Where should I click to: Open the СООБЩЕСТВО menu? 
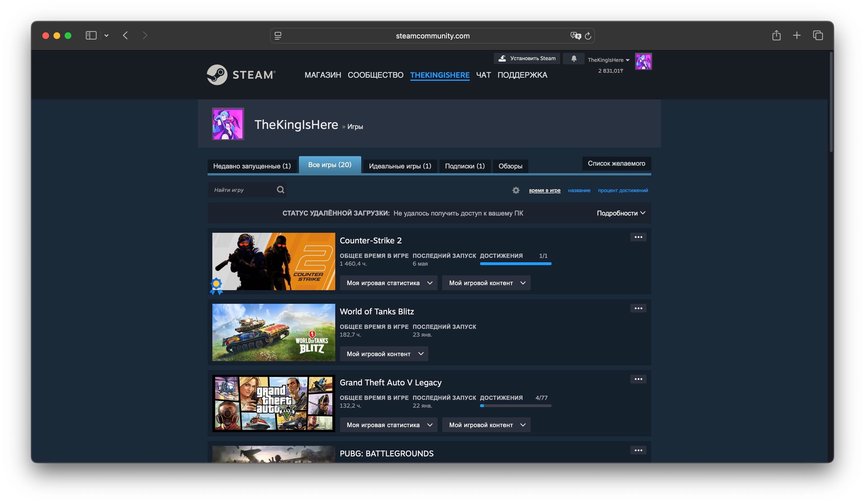pyautogui.click(x=376, y=75)
